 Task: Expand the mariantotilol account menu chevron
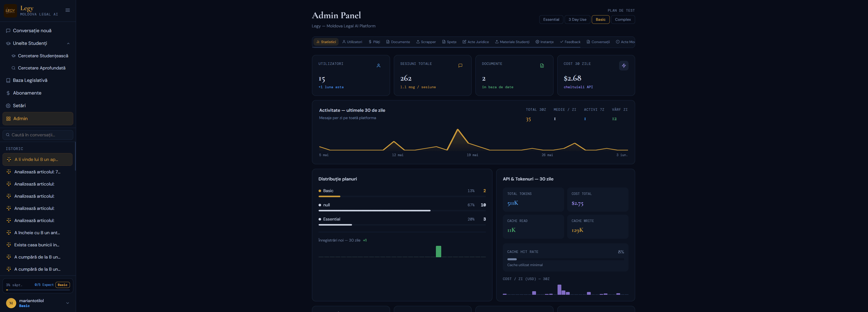(67, 303)
